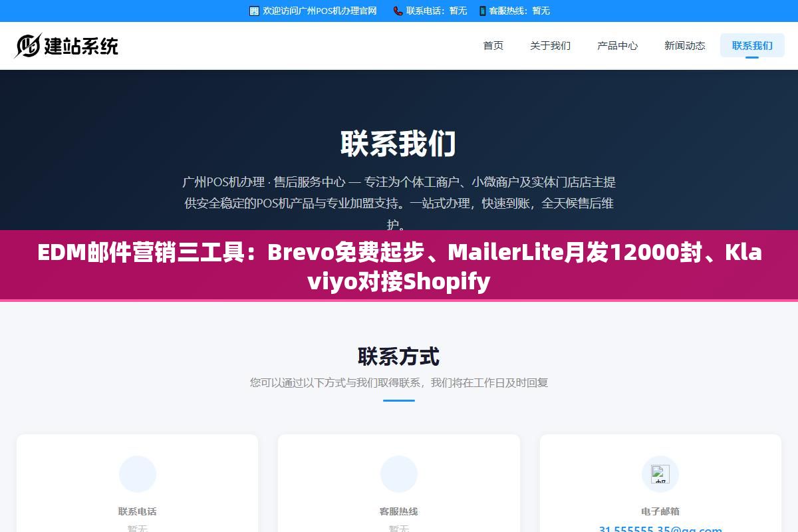Click the 客服热线：暂无 top bar text
This screenshot has width=798, height=532.
[519, 11]
